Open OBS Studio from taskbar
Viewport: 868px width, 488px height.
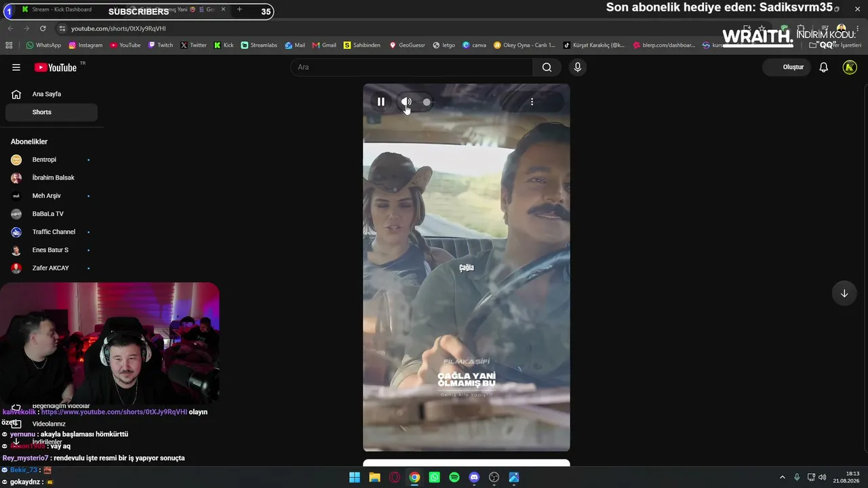[494, 477]
